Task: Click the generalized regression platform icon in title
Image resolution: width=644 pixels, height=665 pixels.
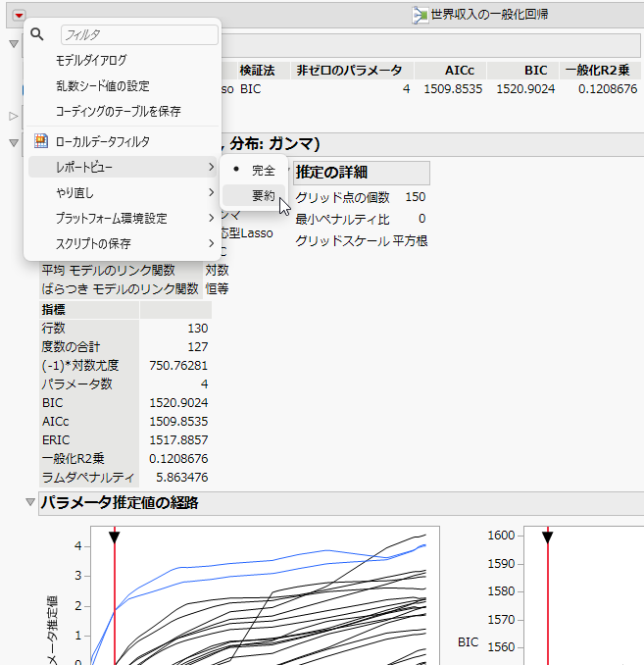Action: pyautogui.click(x=420, y=16)
